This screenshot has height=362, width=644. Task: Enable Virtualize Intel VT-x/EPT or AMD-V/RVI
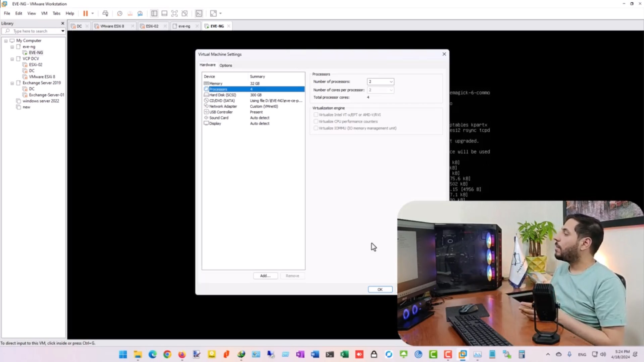click(316, 115)
